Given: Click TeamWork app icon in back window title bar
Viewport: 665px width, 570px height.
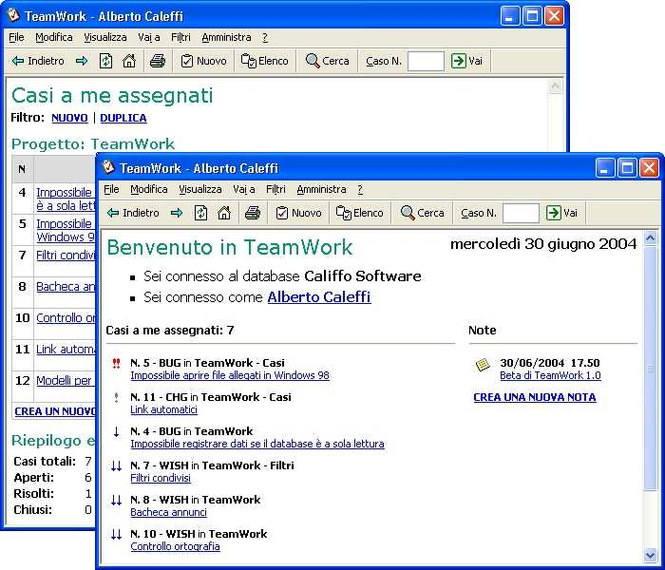Looking at the screenshot, I should pyautogui.click(x=14, y=15).
